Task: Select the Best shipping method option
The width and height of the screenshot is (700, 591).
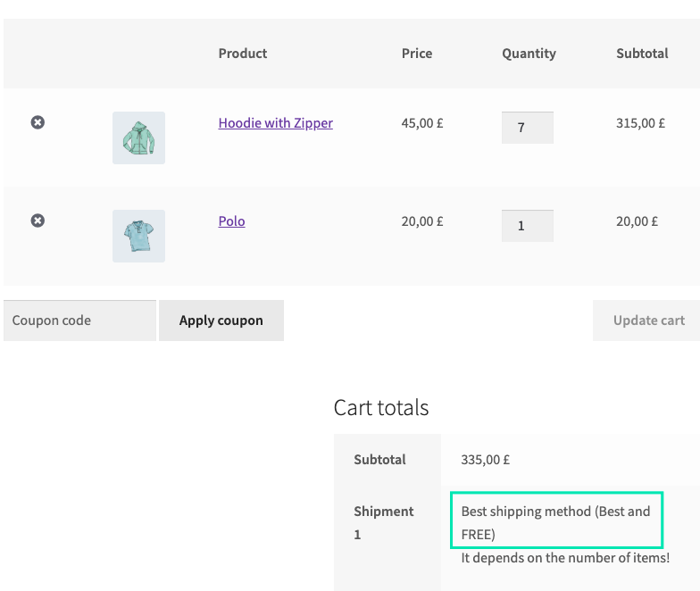Action: click(555, 522)
